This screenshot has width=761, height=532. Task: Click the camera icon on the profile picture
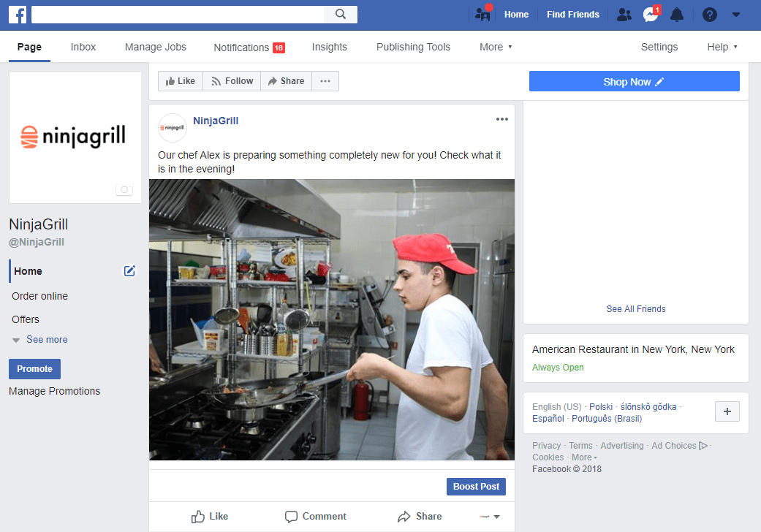[124, 189]
